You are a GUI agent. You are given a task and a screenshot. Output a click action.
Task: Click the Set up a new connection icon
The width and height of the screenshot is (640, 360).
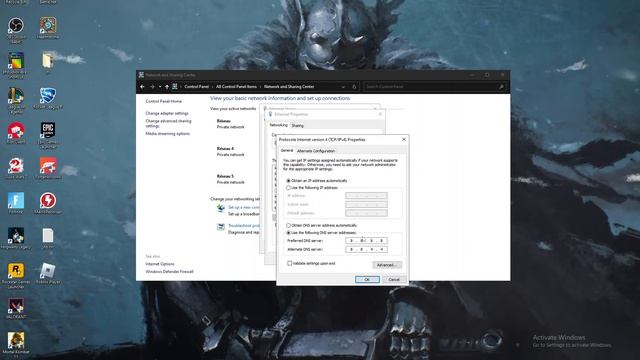(x=221, y=209)
